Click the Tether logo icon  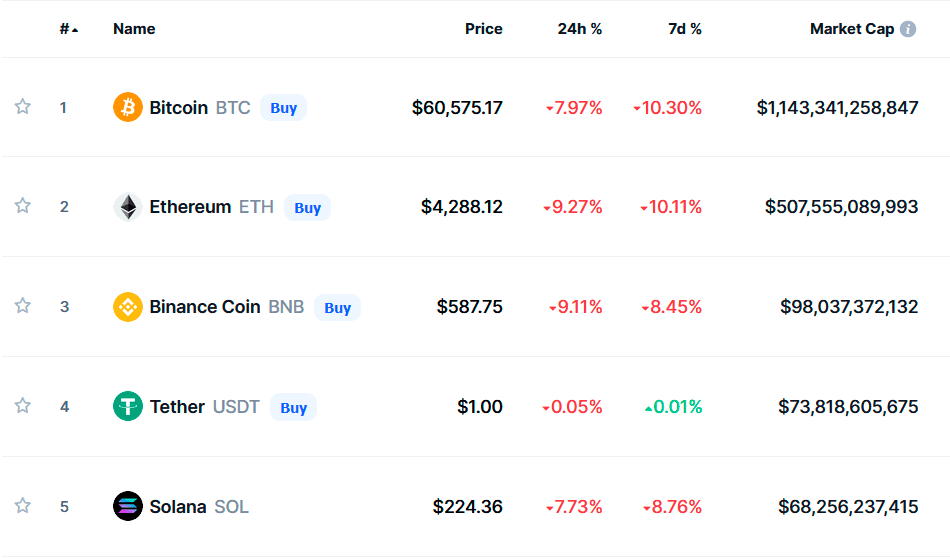[128, 407]
